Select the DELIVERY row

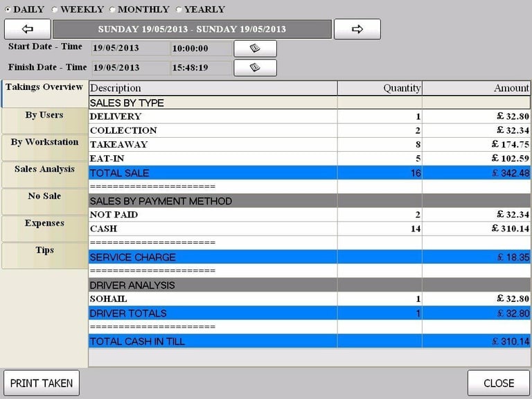[310, 116]
